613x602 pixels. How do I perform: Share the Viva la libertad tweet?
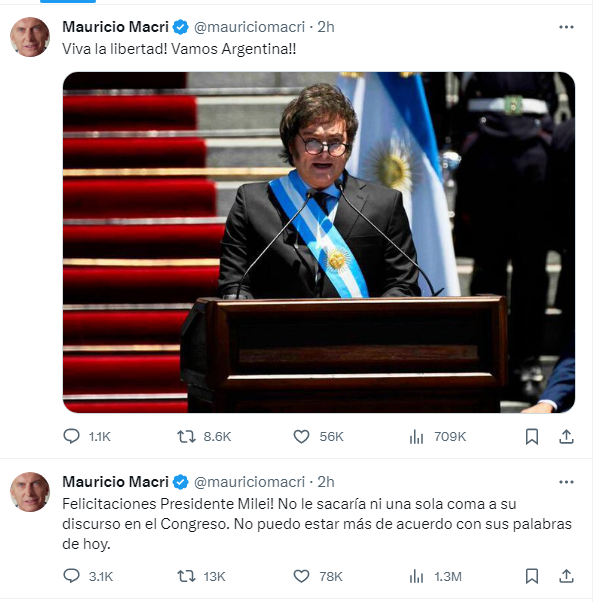pos(565,437)
